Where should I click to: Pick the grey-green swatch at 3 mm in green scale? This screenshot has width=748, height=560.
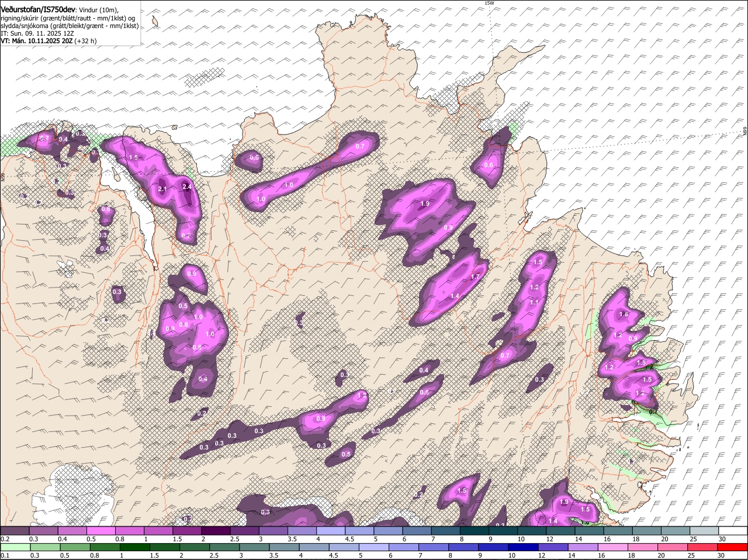coord(255,547)
